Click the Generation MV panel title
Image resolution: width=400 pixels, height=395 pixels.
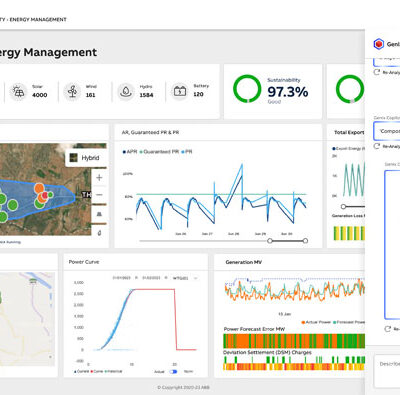[x=244, y=262]
